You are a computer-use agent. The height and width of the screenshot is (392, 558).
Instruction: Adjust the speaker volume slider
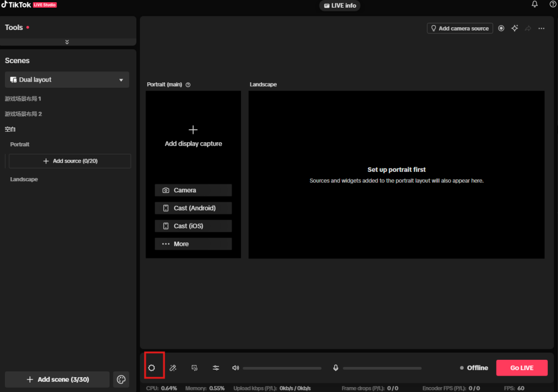[x=282, y=368]
